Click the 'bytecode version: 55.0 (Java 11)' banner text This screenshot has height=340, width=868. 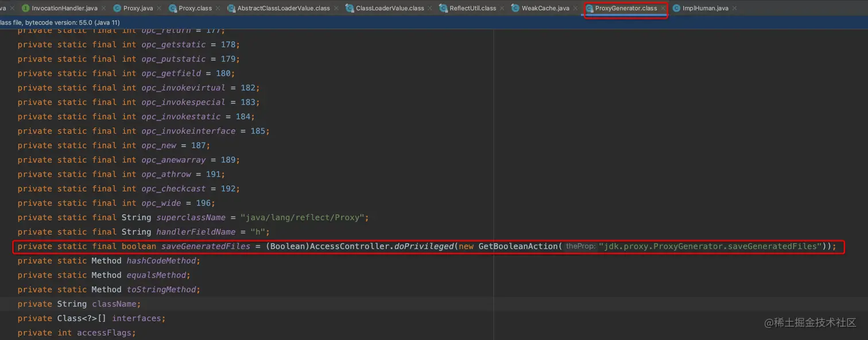[x=72, y=22]
